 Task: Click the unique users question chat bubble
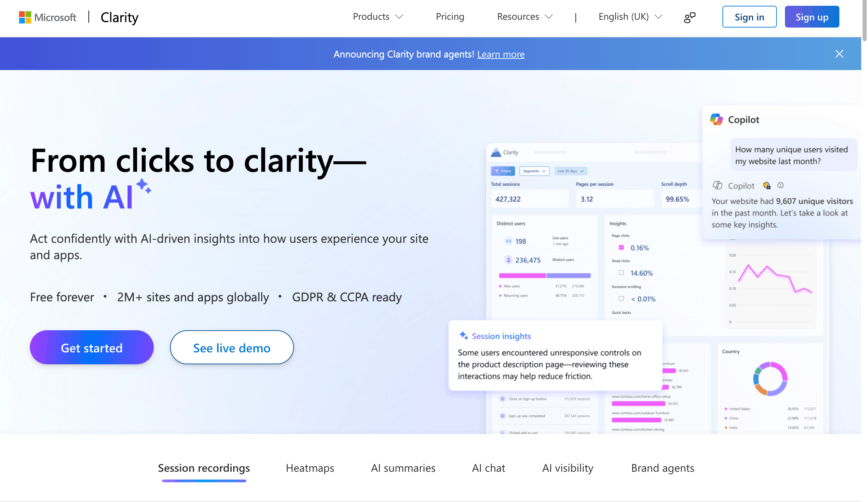pyautogui.click(x=793, y=155)
